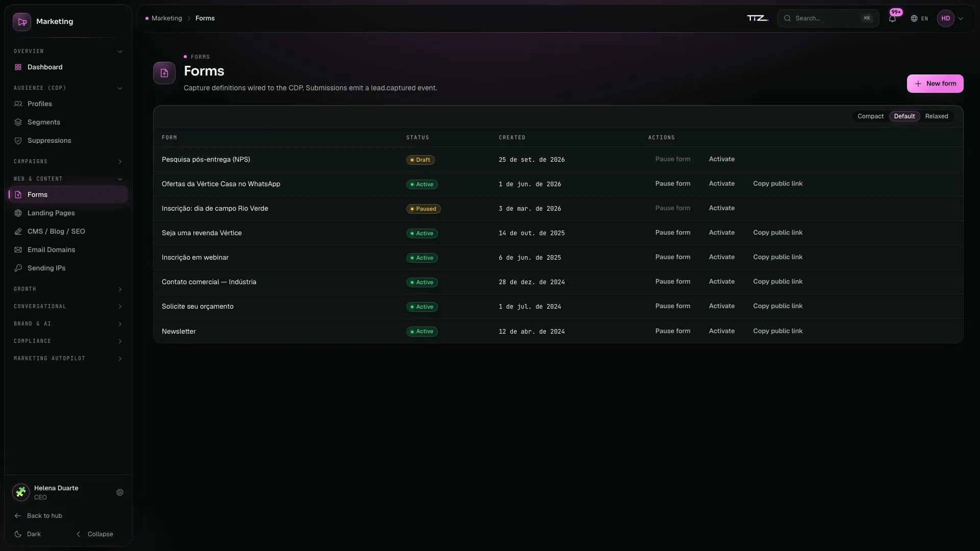Click Marketing in the breadcrumb
980x551 pixels.
coord(166,18)
